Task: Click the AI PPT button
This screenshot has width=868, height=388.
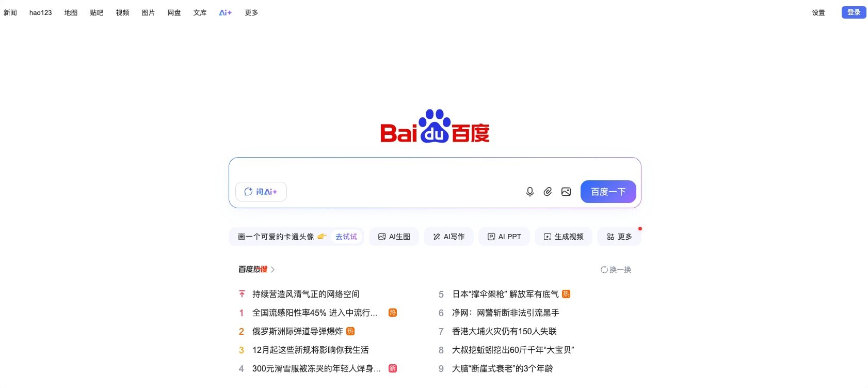Action: click(504, 237)
